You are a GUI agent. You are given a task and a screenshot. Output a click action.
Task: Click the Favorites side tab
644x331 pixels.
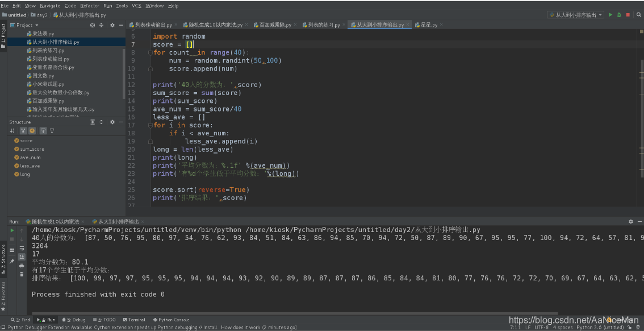tap(3, 296)
